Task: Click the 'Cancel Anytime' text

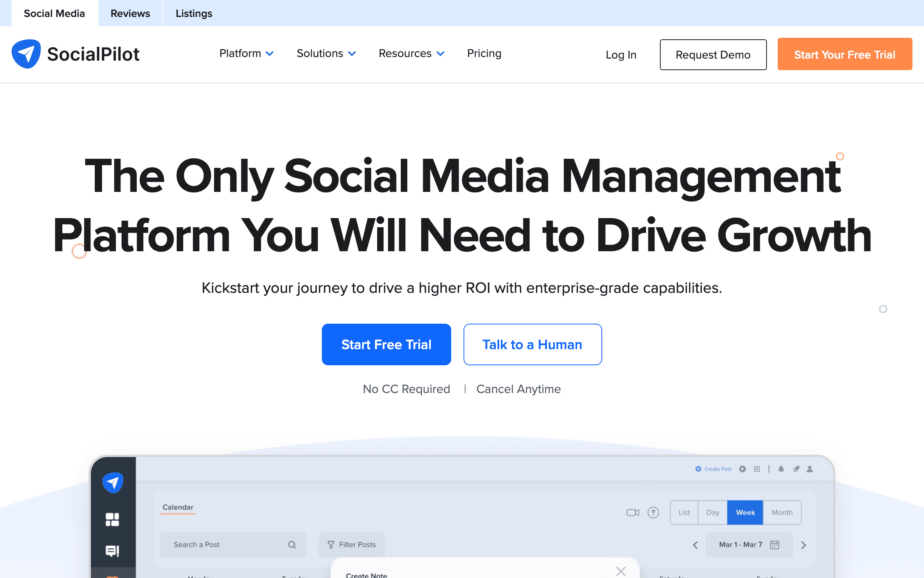Action: click(x=518, y=389)
